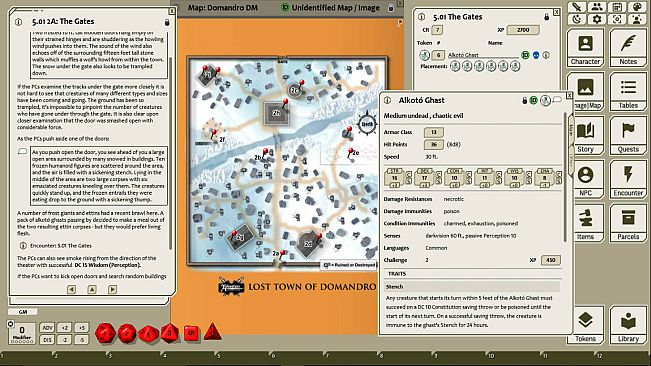Viewport: 651px width, 366px height.
Task: Click the up arrow story index button
Action: (x=92, y=289)
